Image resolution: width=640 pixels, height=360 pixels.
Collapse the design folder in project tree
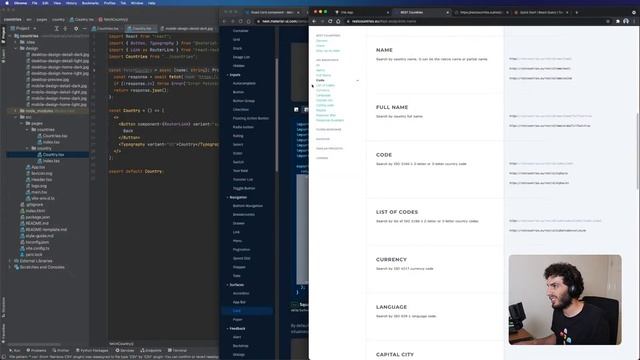point(16,48)
